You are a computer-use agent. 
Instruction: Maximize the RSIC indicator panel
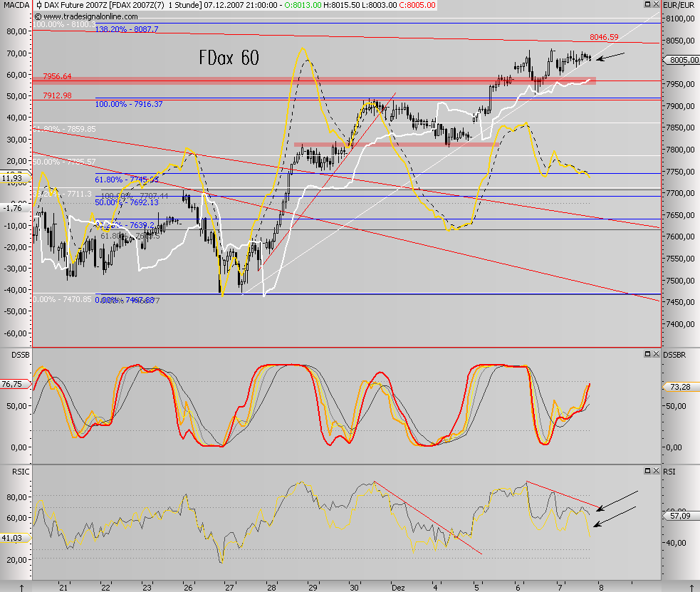click(647, 471)
